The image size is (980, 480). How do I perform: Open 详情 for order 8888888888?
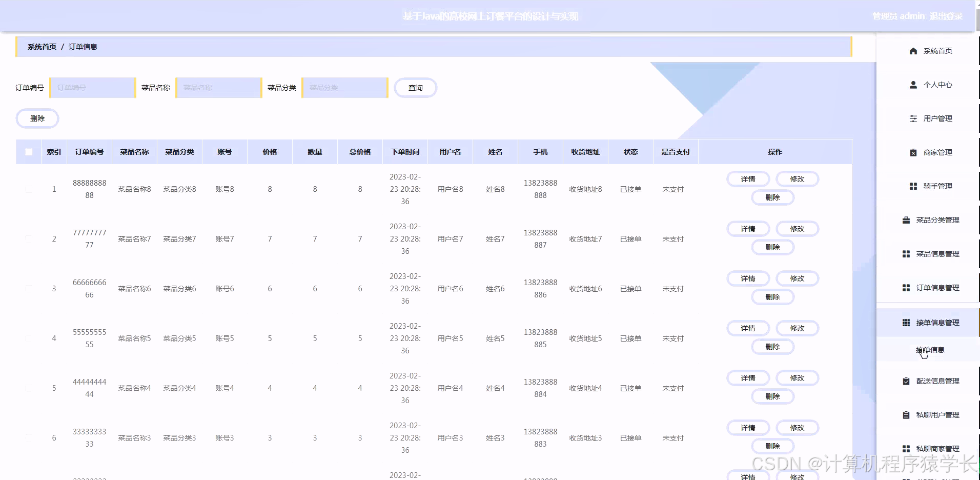pyautogui.click(x=748, y=179)
